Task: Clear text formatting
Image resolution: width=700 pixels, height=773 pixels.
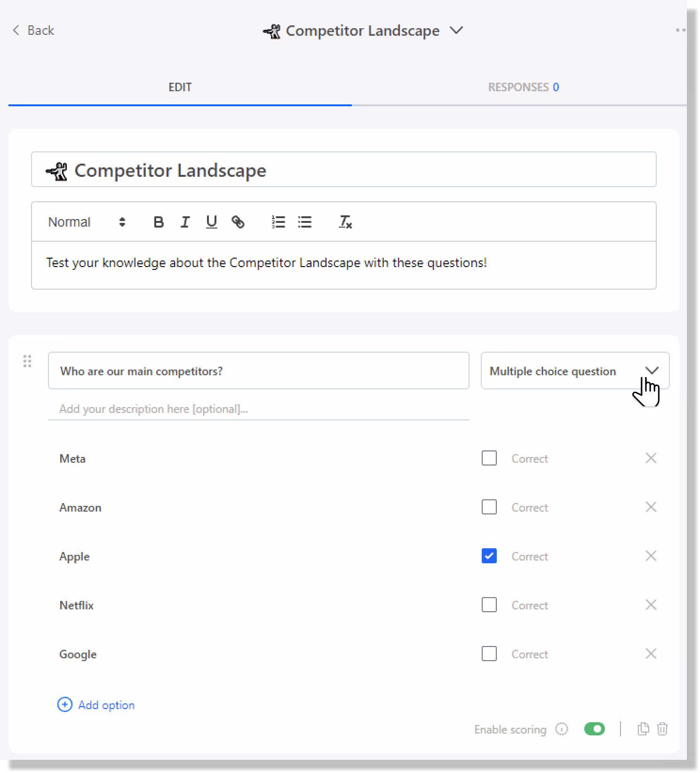Action: [345, 222]
